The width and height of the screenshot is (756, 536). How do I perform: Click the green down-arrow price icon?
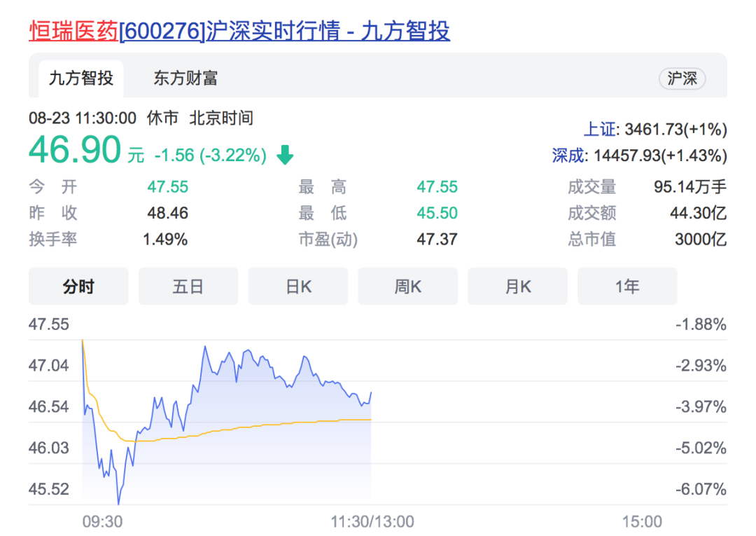pos(285,155)
